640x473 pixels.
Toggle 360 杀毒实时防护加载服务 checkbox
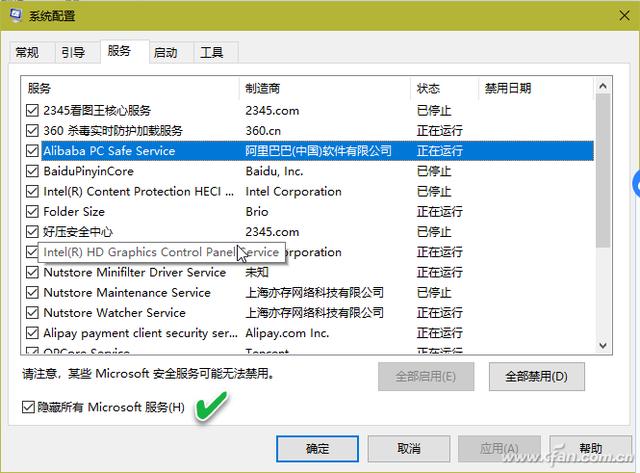32,131
